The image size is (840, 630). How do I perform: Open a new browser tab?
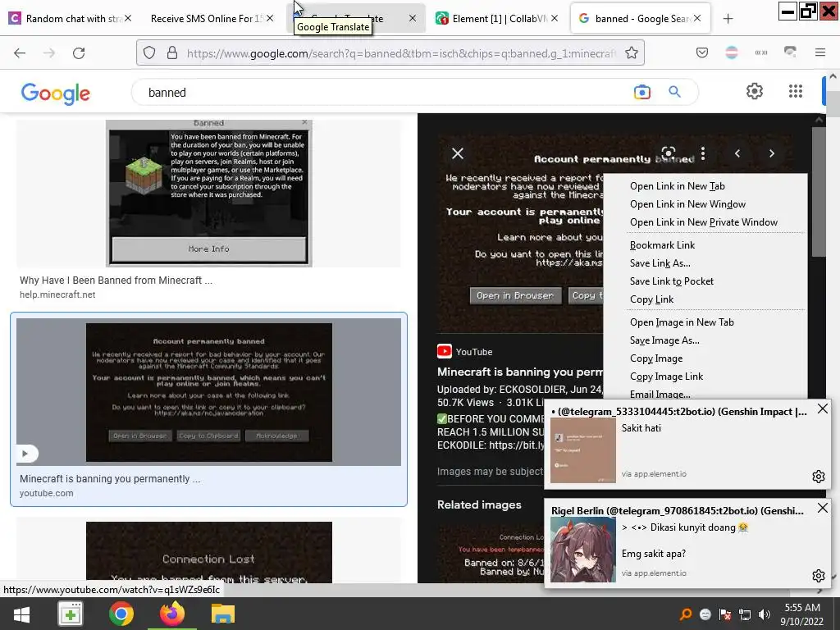pos(728,19)
